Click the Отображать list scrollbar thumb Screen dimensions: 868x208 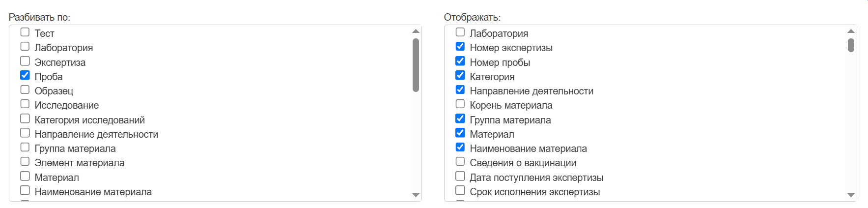(851, 45)
